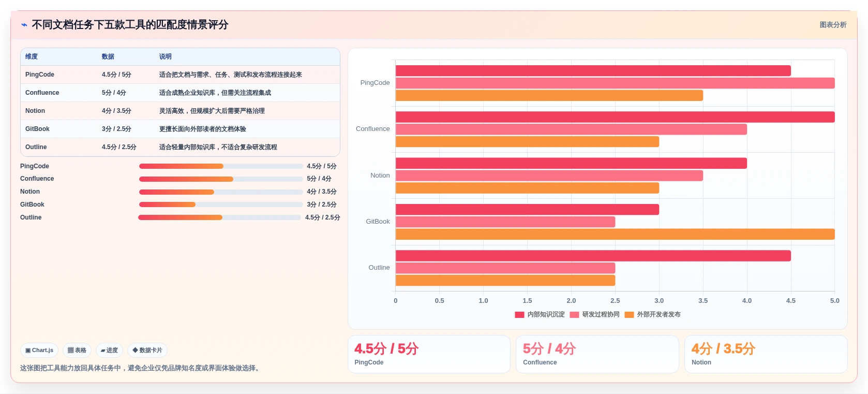Image resolution: width=868 pixels, height=394 pixels.
Task: Open the Notion 4分 / 3.5分 data card
Action: (766, 354)
